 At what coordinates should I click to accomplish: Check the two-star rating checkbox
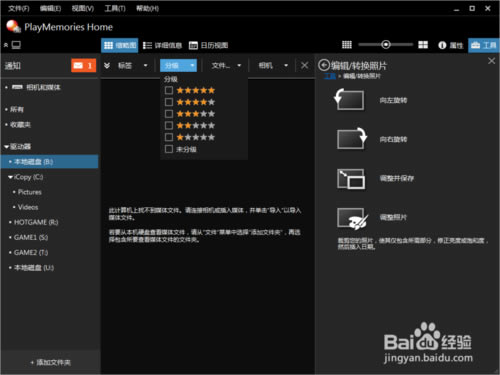[169, 125]
